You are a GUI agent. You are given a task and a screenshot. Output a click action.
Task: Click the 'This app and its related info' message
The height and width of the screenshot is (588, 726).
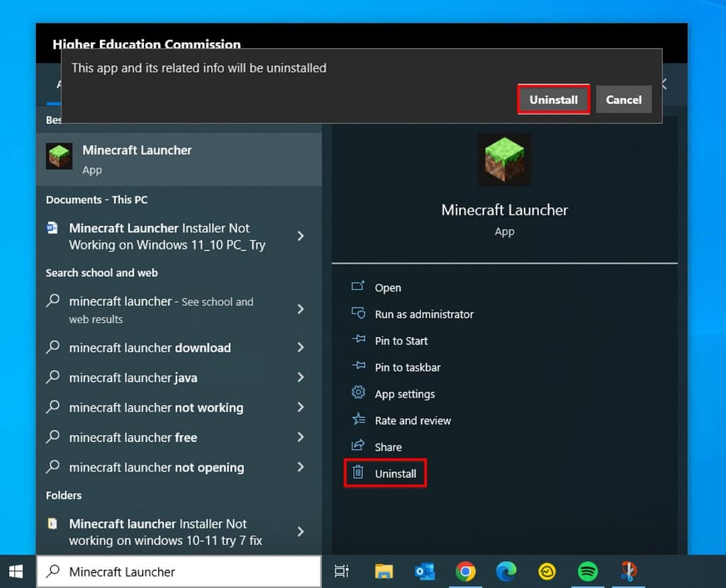(x=199, y=68)
